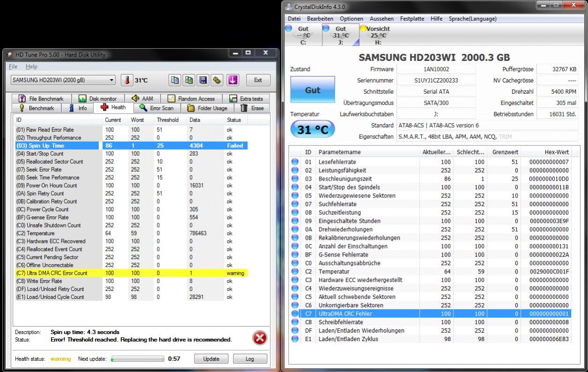The width and height of the screenshot is (588, 372).
Task: Open HD Tune options wrench icon
Action: pos(217,80)
